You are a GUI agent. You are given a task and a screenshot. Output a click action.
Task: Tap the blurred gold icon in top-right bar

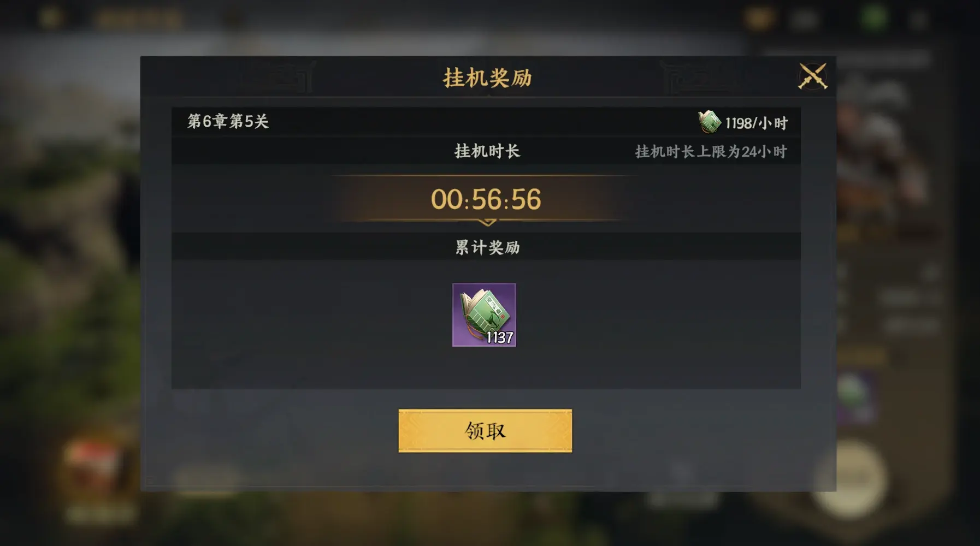tap(759, 19)
